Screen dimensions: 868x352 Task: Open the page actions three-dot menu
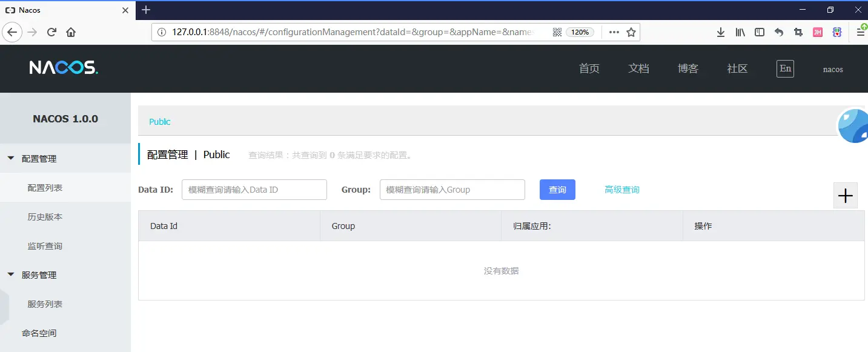click(614, 32)
